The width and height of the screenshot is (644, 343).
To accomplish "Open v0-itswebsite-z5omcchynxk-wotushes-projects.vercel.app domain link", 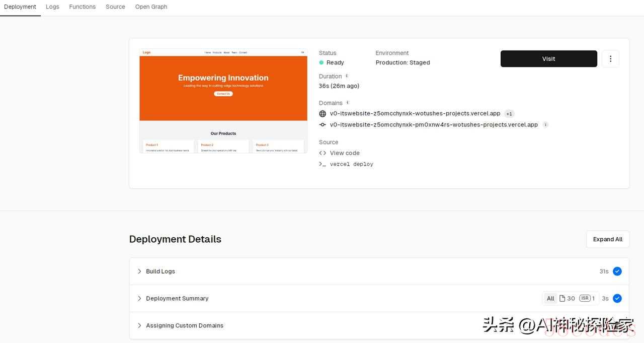I will (415, 114).
